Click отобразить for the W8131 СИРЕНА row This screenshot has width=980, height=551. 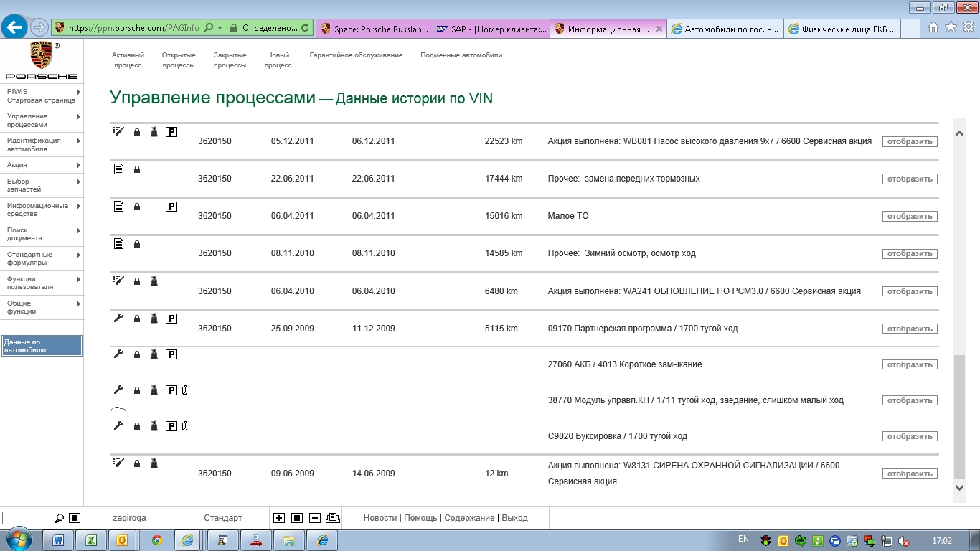coord(910,474)
